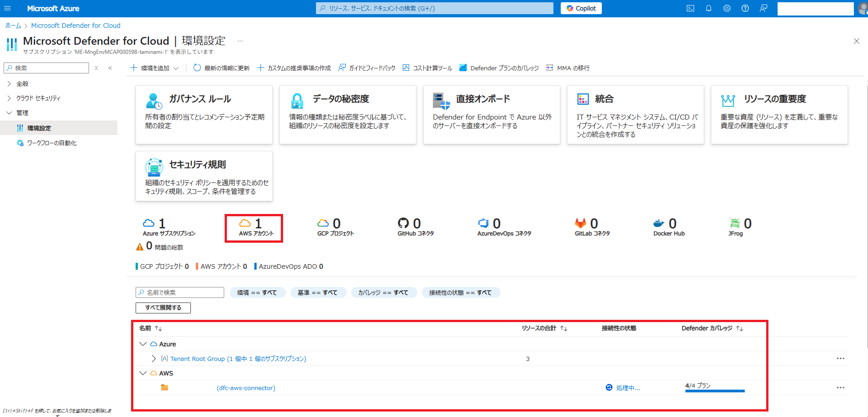
Task: Open the Microsoft Defender for Cloud breadcrumb
Action: tap(76, 26)
